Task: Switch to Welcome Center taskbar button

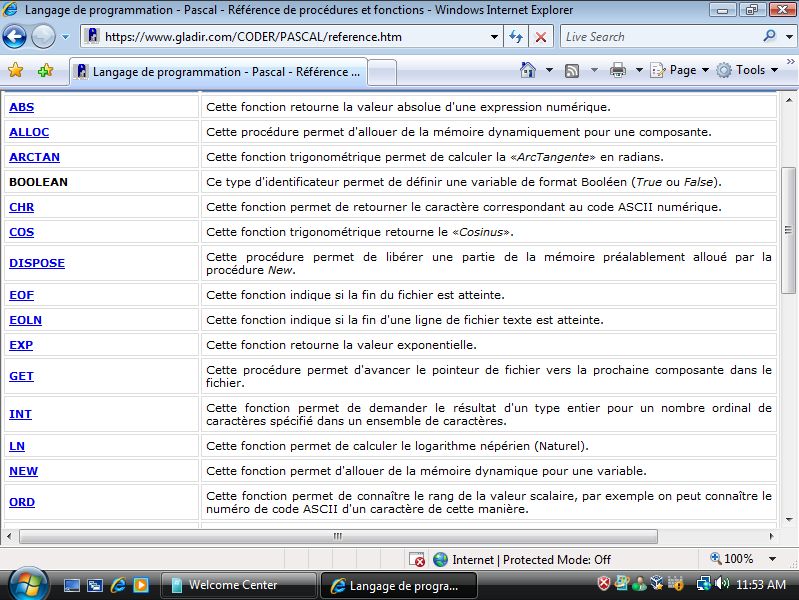Action: (x=238, y=585)
